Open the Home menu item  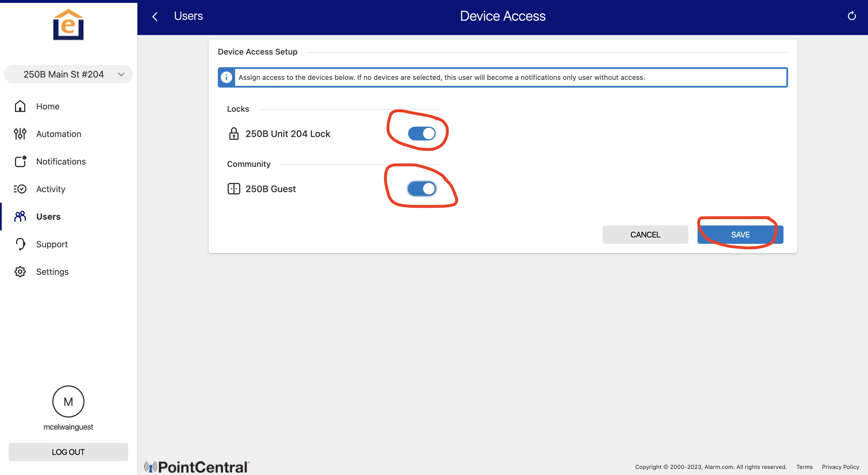pyautogui.click(x=47, y=106)
